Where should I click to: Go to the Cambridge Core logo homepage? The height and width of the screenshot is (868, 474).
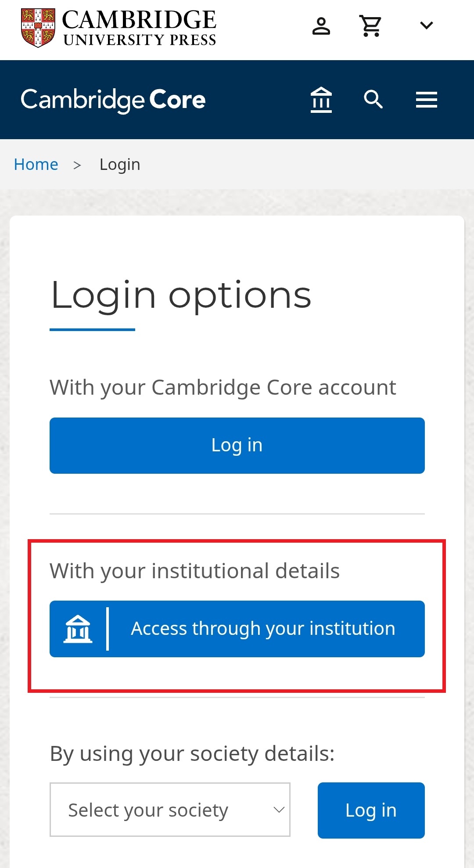tap(113, 100)
